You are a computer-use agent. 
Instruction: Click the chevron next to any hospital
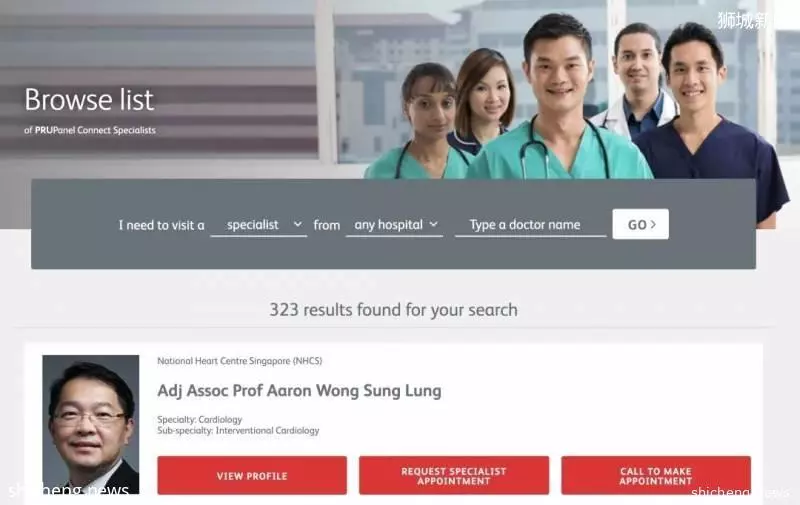coord(434,224)
